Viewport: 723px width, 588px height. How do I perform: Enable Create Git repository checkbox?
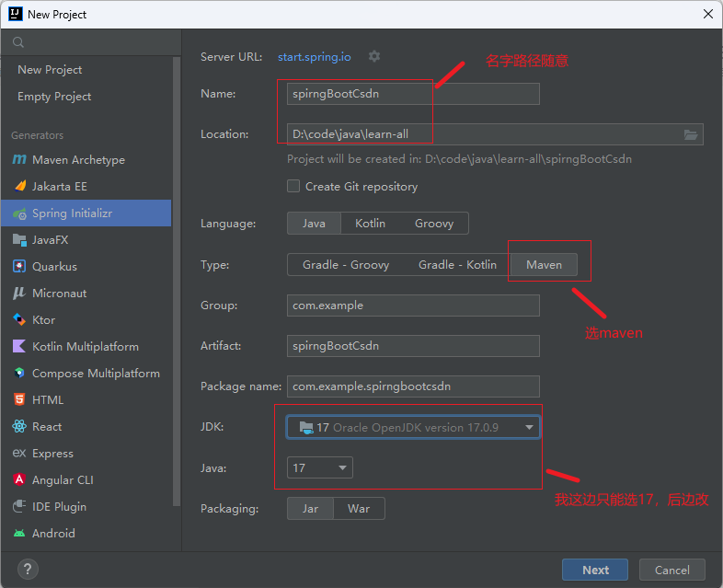[293, 186]
